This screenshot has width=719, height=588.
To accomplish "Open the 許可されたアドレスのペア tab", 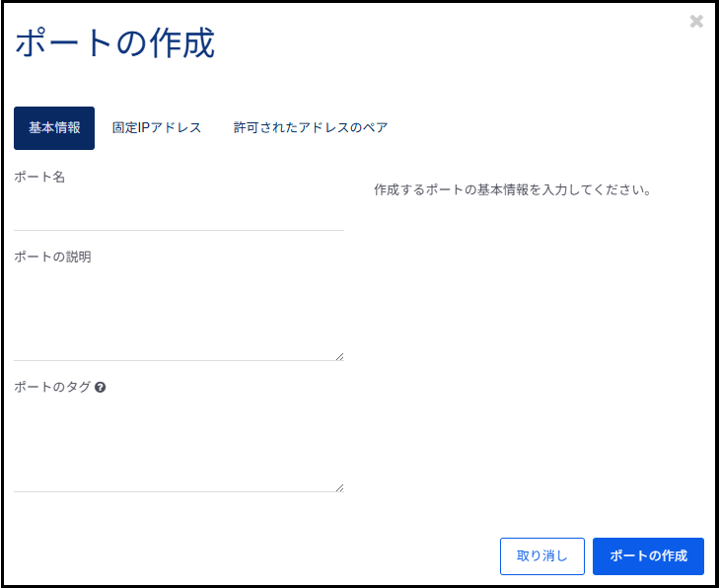I will click(x=311, y=128).
